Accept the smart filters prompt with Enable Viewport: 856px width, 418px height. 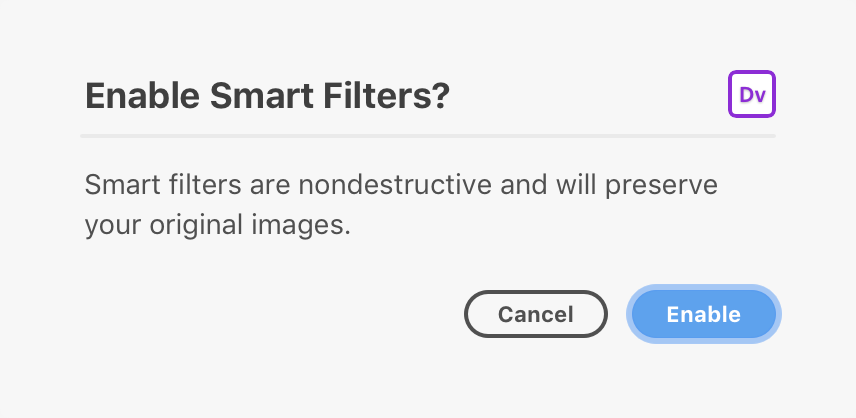pos(704,314)
